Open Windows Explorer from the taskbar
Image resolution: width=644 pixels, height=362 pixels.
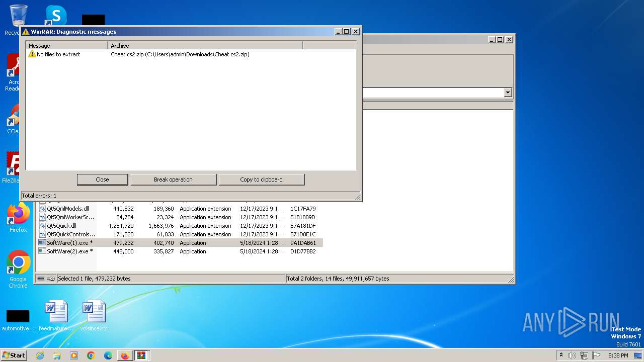(57, 355)
